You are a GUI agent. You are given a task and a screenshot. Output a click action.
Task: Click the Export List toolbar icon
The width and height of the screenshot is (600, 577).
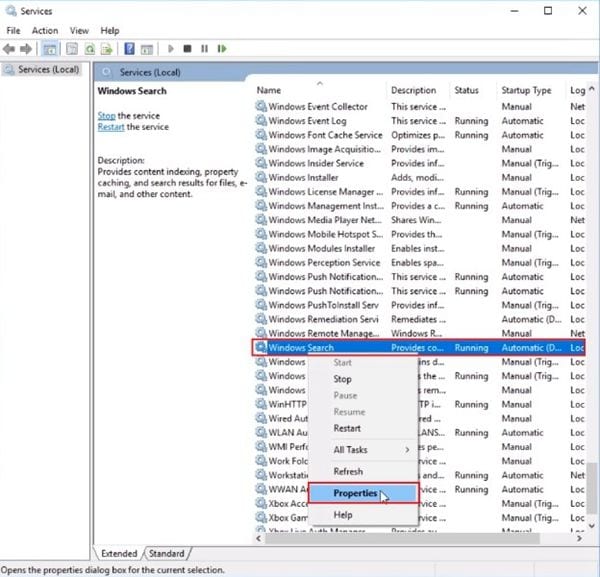click(107, 49)
